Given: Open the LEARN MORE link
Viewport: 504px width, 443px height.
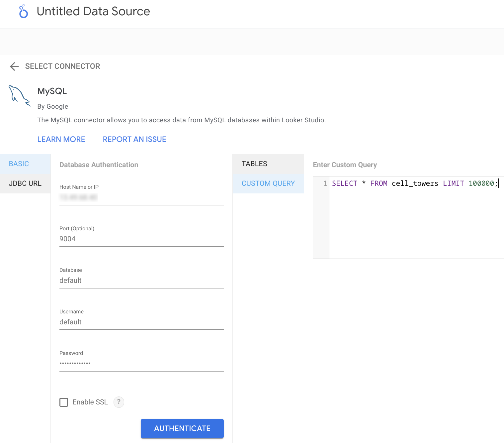Looking at the screenshot, I should point(61,139).
